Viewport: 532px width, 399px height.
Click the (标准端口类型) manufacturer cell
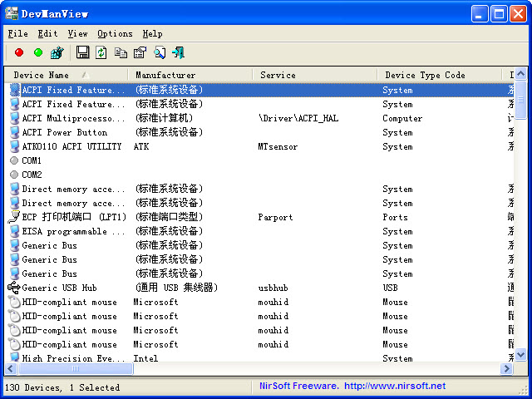pyautogui.click(x=169, y=217)
